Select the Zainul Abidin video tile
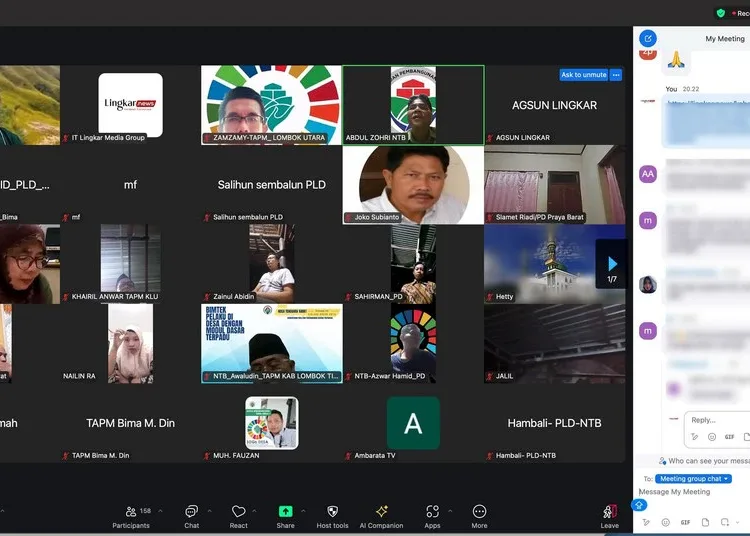The width and height of the screenshot is (750, 536). (x=271, y=264)
